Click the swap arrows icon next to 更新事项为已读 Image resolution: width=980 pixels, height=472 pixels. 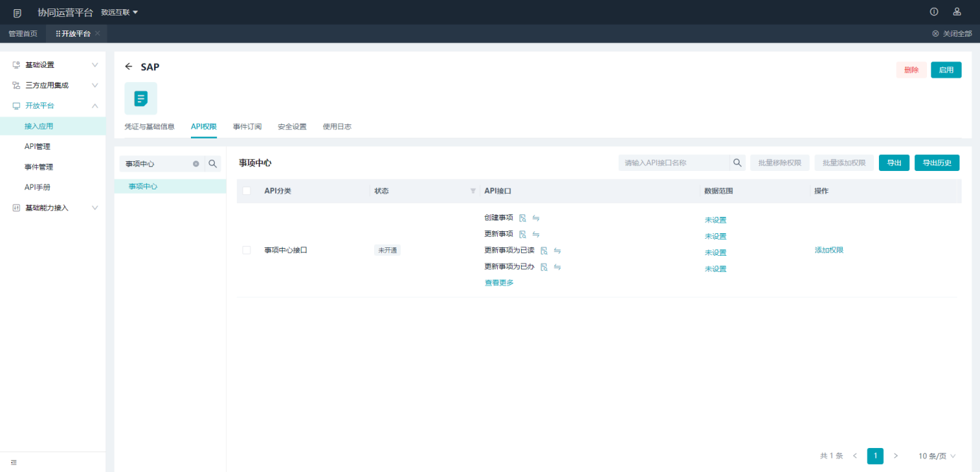coord(557,251)
